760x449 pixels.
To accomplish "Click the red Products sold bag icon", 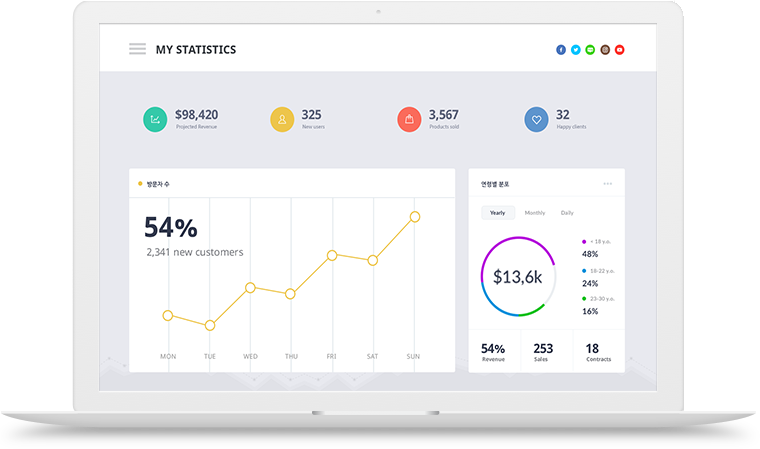I will click(409, 119).
